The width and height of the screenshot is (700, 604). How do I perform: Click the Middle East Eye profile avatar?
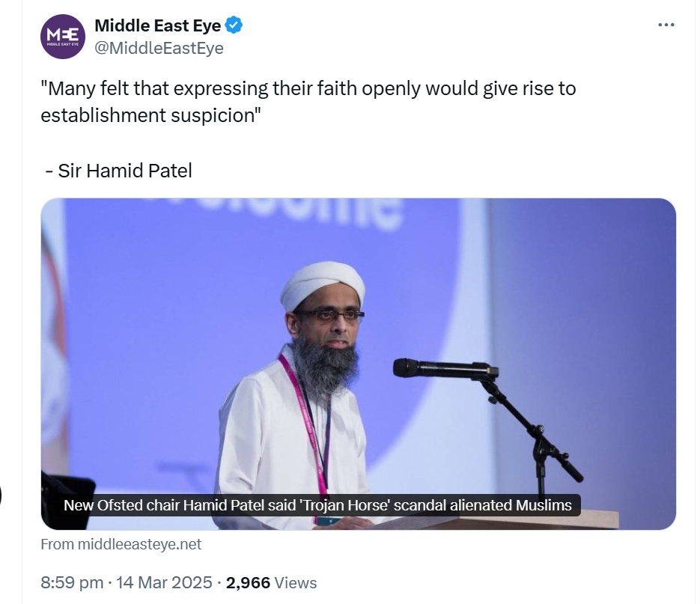click(x=63, y=37)
